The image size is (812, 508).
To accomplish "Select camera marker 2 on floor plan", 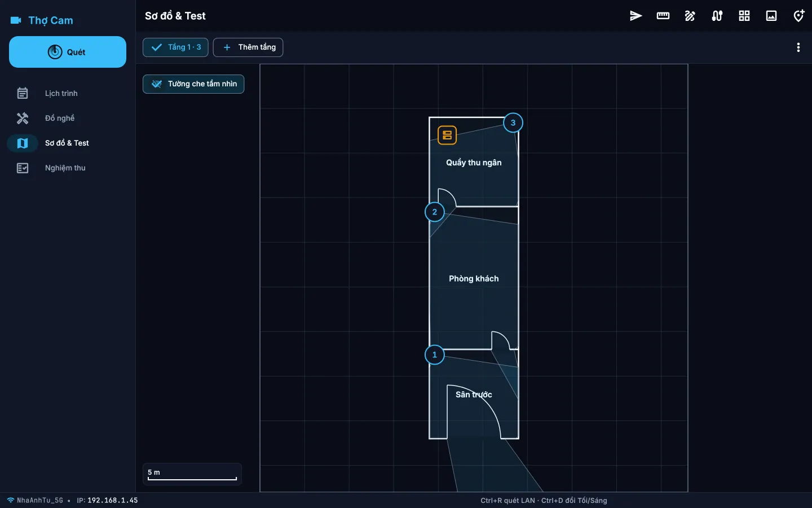I will (435, 212).
